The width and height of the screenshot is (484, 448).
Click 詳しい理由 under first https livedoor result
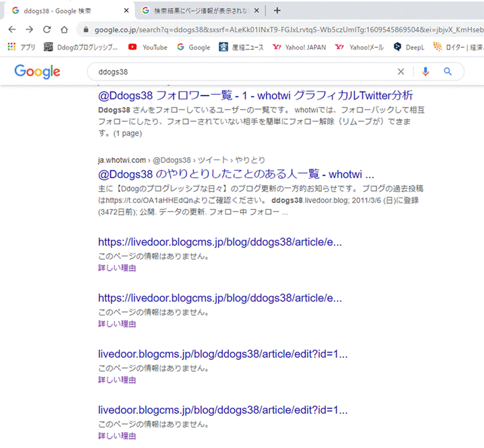coord(117,268)
